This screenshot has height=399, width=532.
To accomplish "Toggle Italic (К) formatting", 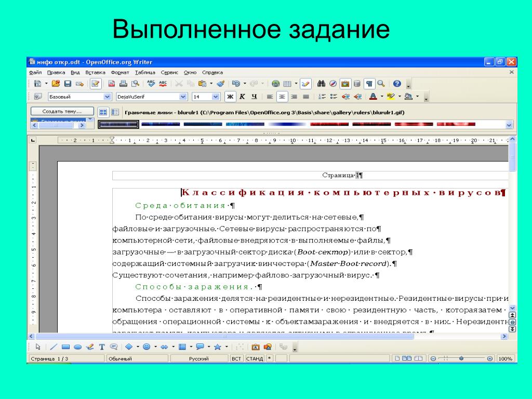I will coord(242,97).
